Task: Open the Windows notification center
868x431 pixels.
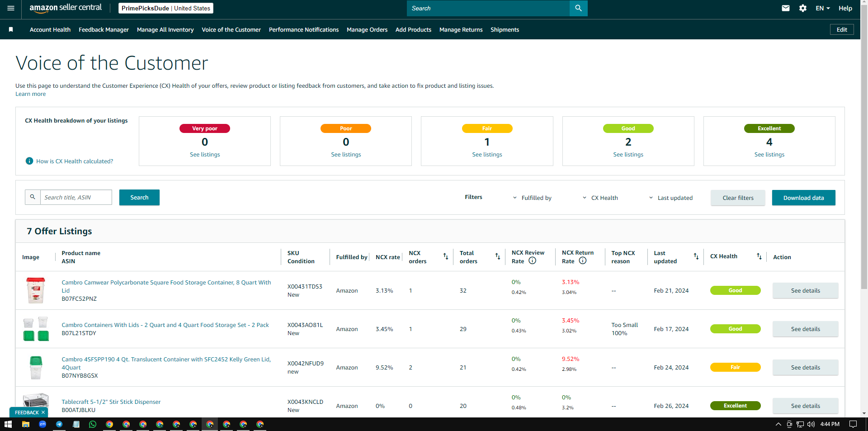Action: pyautogui.click(x=853, y=424)
